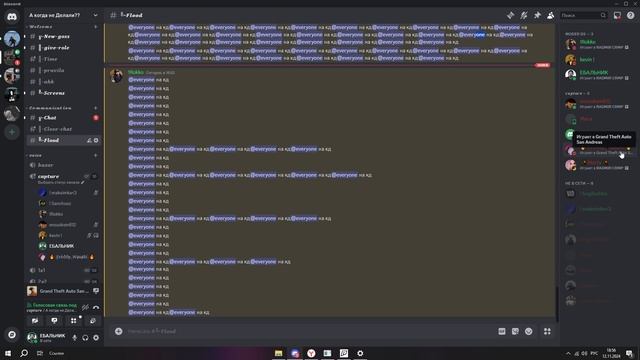Select the capture voice channel
Image resolution: width=640 pixels, height=360 pixels.
point(63,176)
